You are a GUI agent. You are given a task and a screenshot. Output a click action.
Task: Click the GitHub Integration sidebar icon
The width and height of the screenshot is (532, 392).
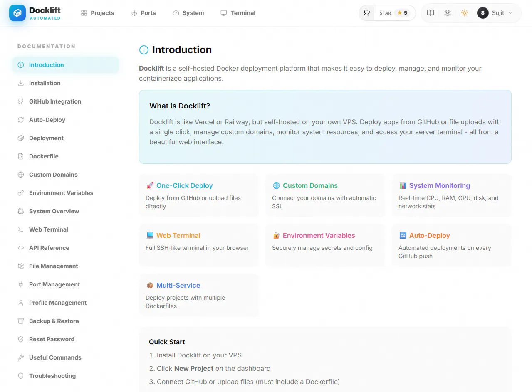[x=21, y=101]
